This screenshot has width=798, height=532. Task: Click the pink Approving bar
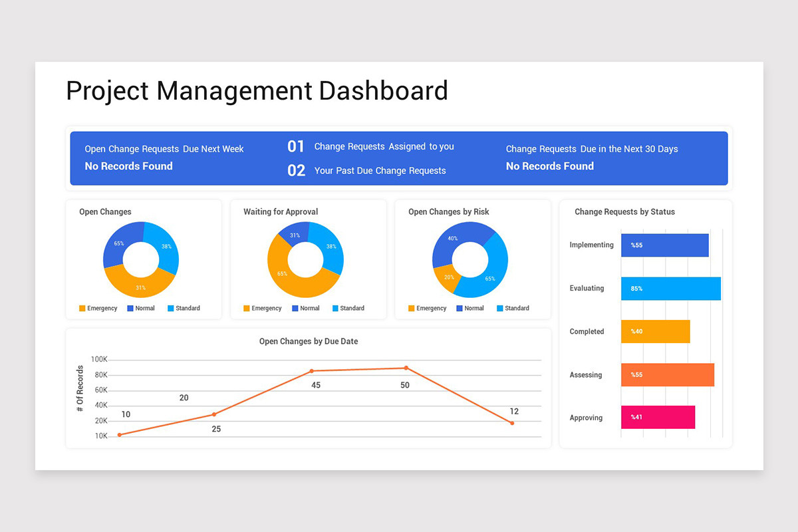[658, 417]
